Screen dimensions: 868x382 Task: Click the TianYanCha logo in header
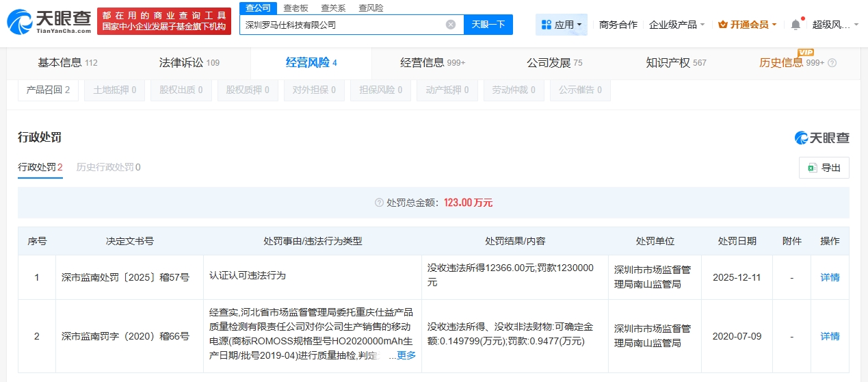pyautogui.click(x=48, y=21)
